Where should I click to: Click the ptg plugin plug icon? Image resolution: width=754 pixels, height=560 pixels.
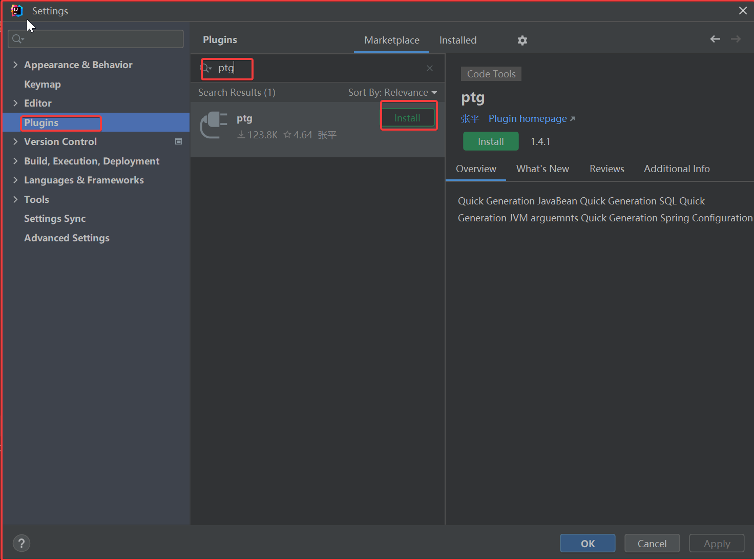pos(214,125)
